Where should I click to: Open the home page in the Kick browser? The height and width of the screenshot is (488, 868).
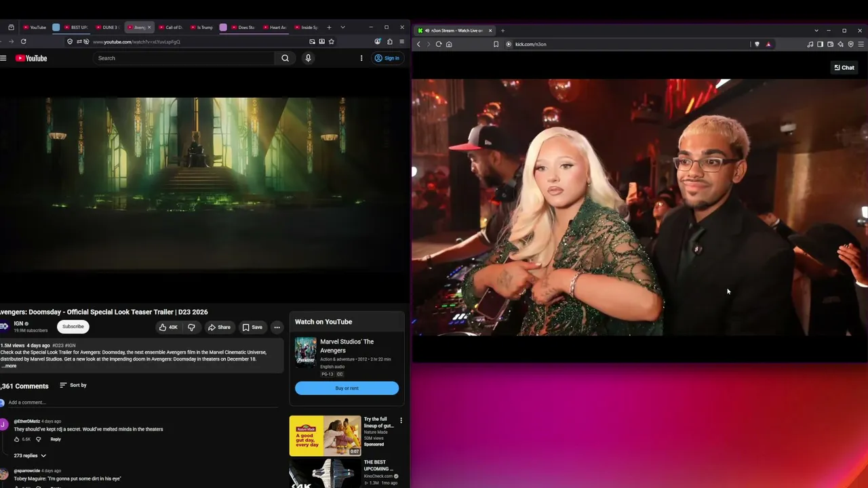click(x=449, y=44)
